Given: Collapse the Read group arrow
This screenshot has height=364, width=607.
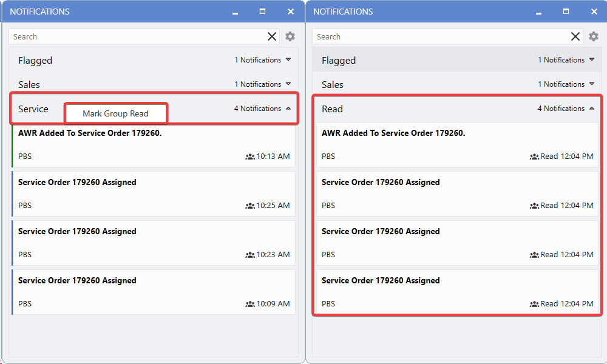Looking at the screenshot, I should tap(592, 109).
